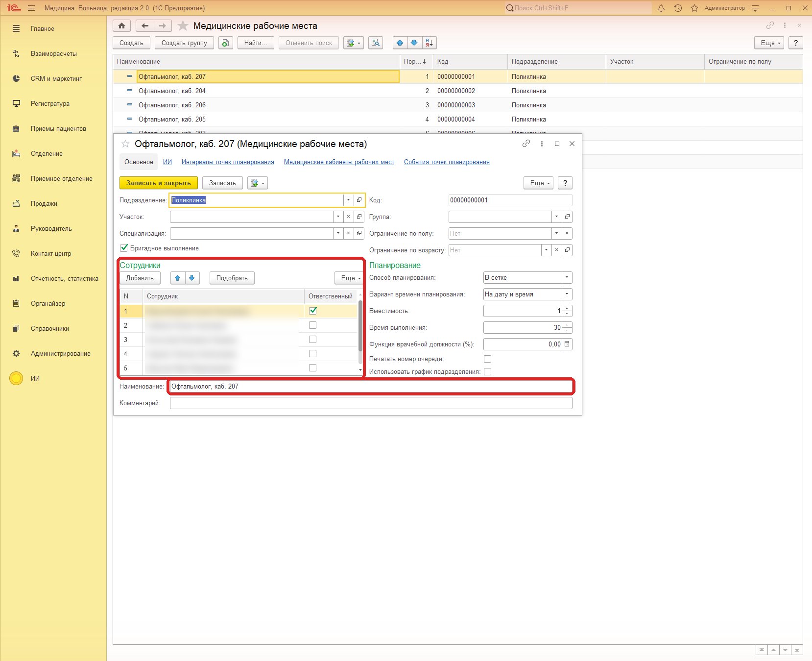The width and height of the screenshot is (812, 661).
Task: Expand Ограничение по полу dropdown
Action: pos(556,234)
